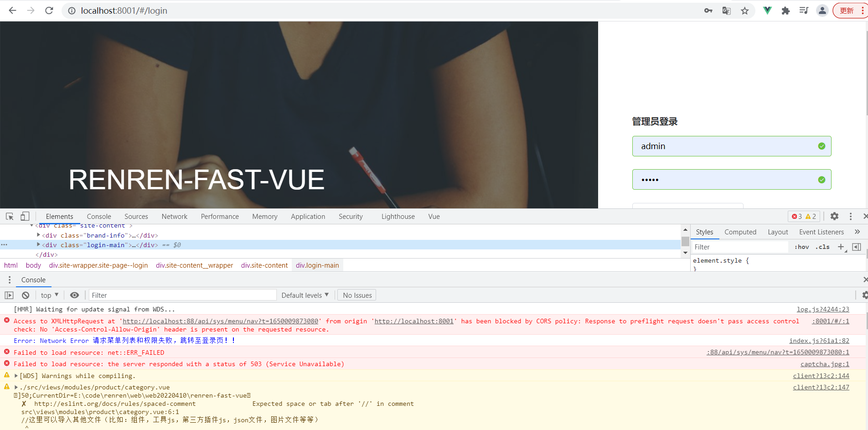Select div.site-wrapper.site-page--login breadcrumb

(x=98, y=265)
